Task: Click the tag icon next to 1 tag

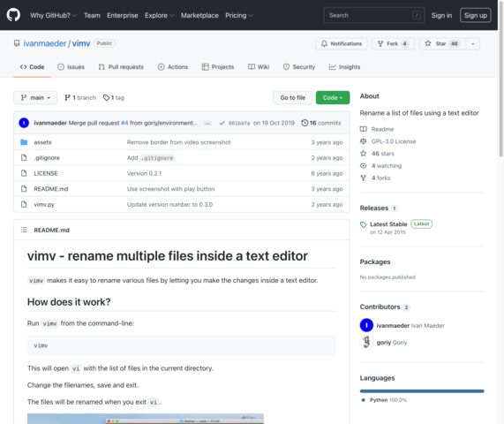Action: tap(106, 97)
